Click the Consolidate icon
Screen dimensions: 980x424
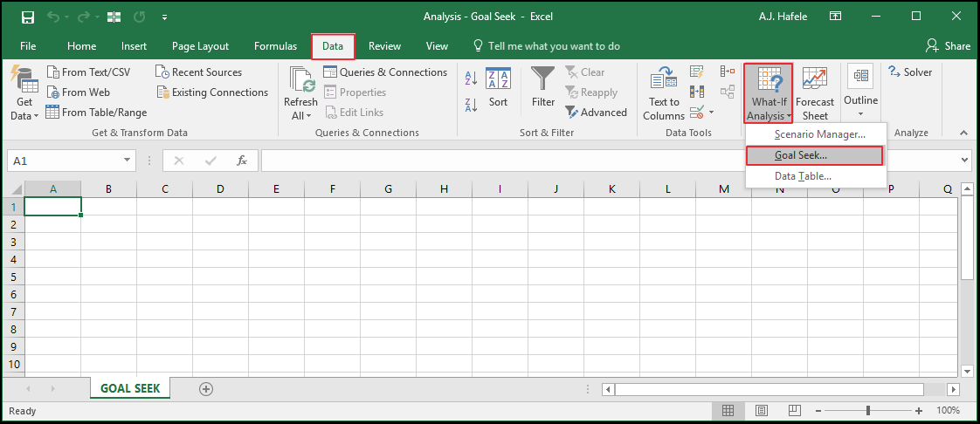pyautogui.click(x=727, y=72)
